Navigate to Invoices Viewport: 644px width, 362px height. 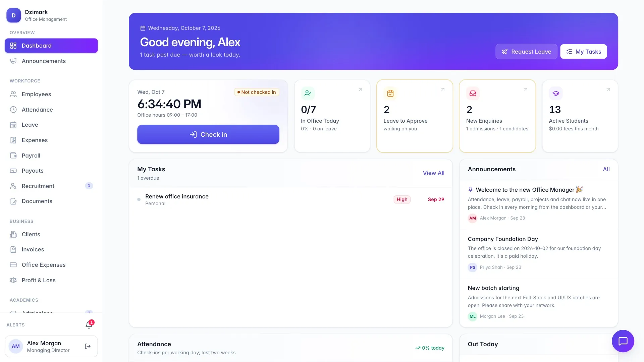(x=51, y=249)
